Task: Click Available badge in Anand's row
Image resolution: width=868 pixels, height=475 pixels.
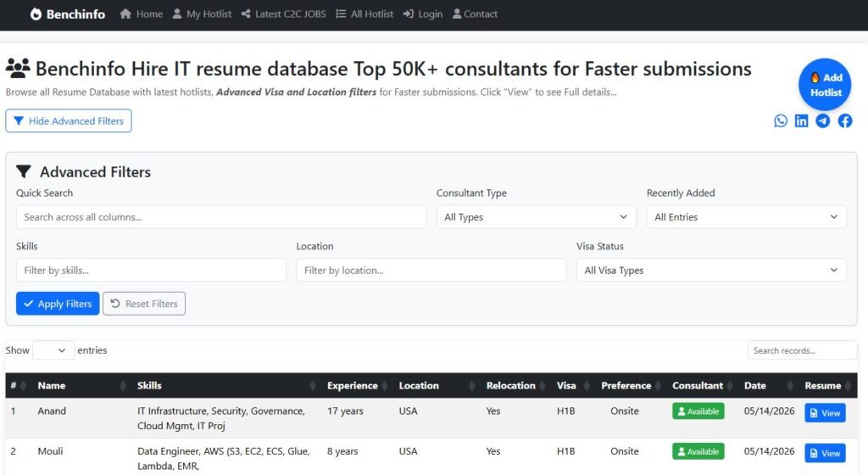Action: pyautogui.click(x=698, y=411)
